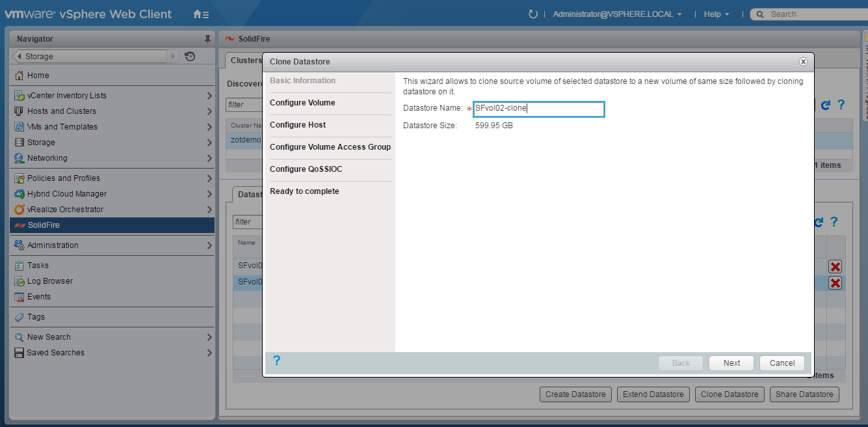Click the Extend Datastore button
This screenshot has height=427, width=868.
coord(653,394)
